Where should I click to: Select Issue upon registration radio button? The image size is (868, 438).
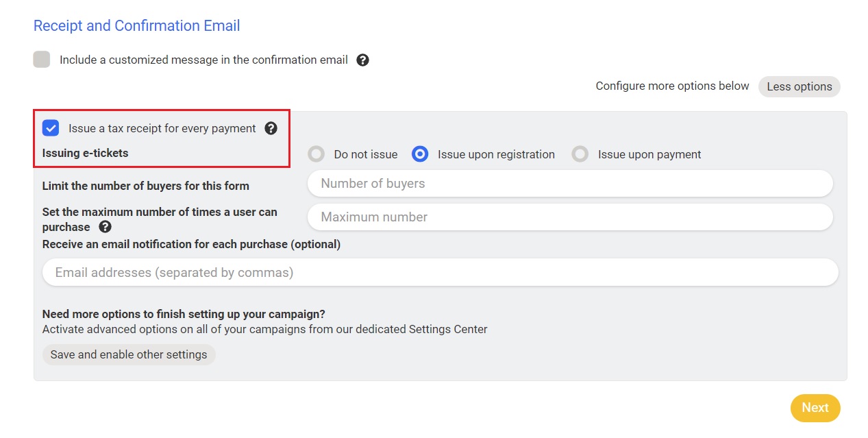click(x=420, y=154)
